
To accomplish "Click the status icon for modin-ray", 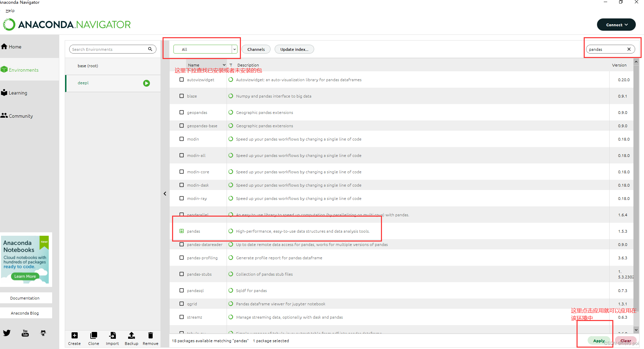I will [x=231, y=198].
